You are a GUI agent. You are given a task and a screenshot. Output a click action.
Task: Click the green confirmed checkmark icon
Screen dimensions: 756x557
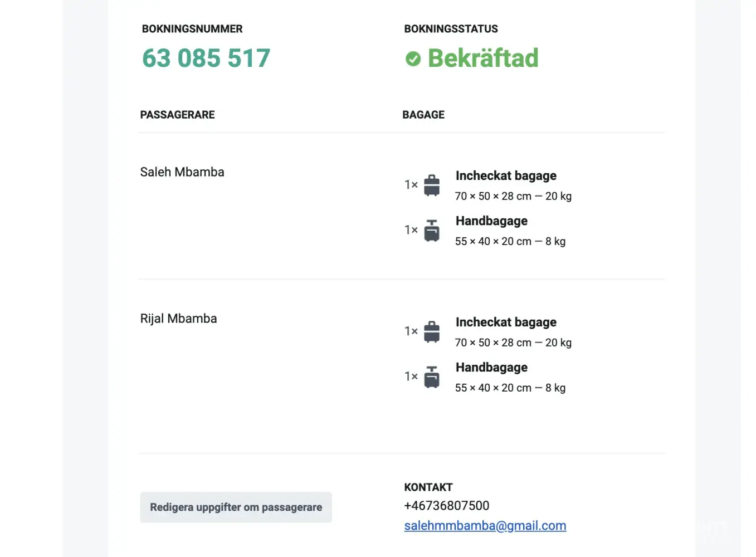click(x=413, y=58)
